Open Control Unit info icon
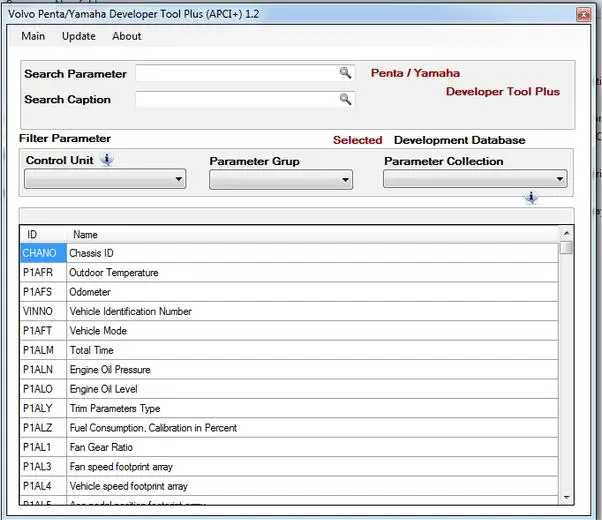602x520 pixels. click(107, 159)
